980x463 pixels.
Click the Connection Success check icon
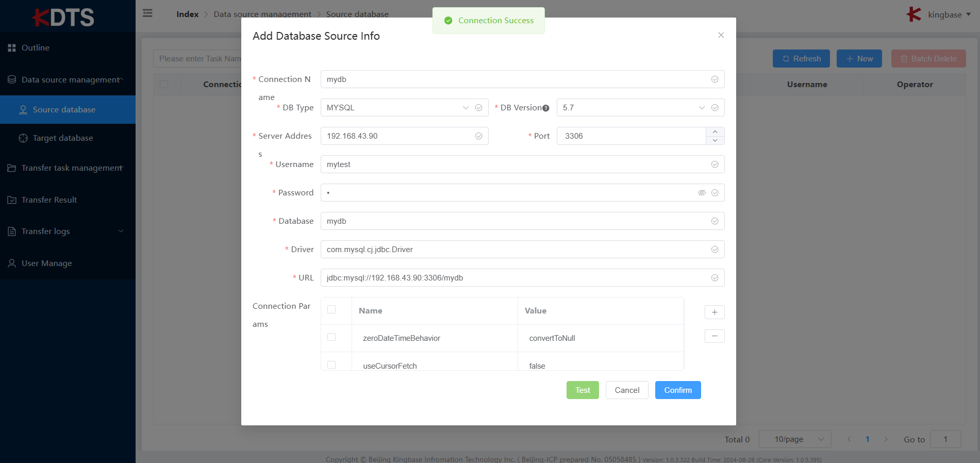point(449,21)
